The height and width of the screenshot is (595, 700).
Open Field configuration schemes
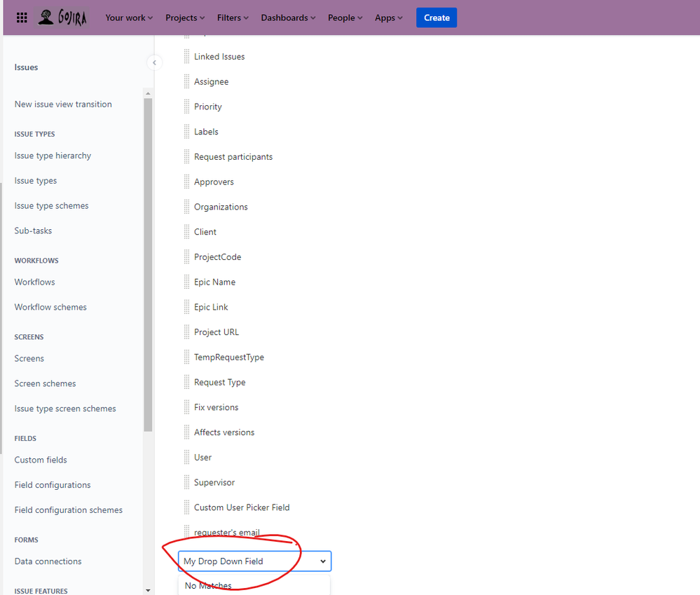[68, 509]
